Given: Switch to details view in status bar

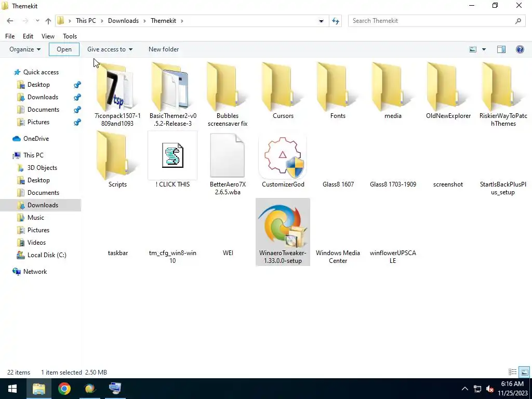Looking at the screenshot, I should pos(512,372).
